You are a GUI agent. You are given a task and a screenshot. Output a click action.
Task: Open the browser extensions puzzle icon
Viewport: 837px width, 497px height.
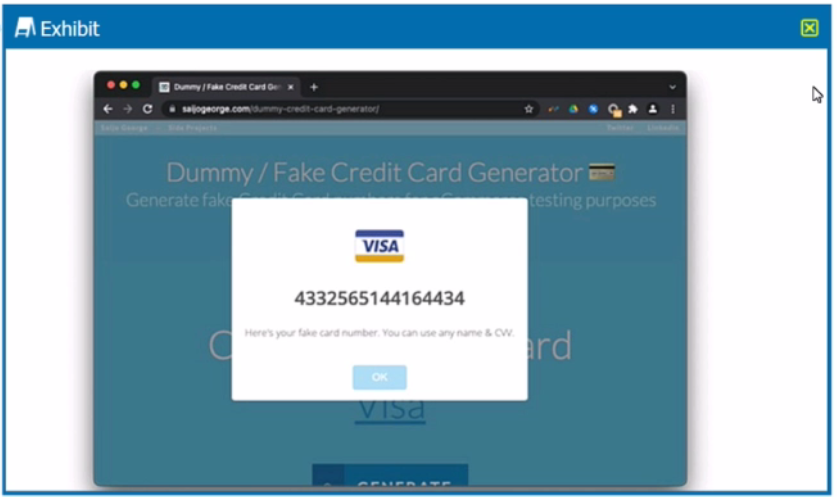click(x=633, y=109)
